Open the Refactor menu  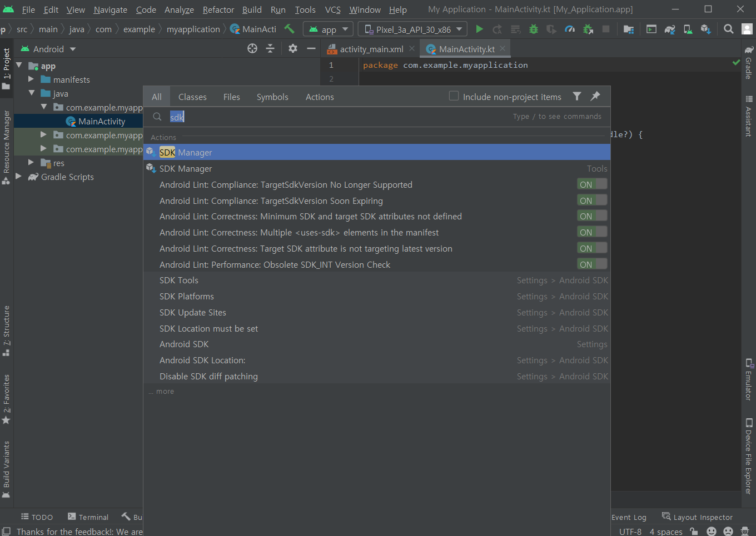click(x=218, y=9)
